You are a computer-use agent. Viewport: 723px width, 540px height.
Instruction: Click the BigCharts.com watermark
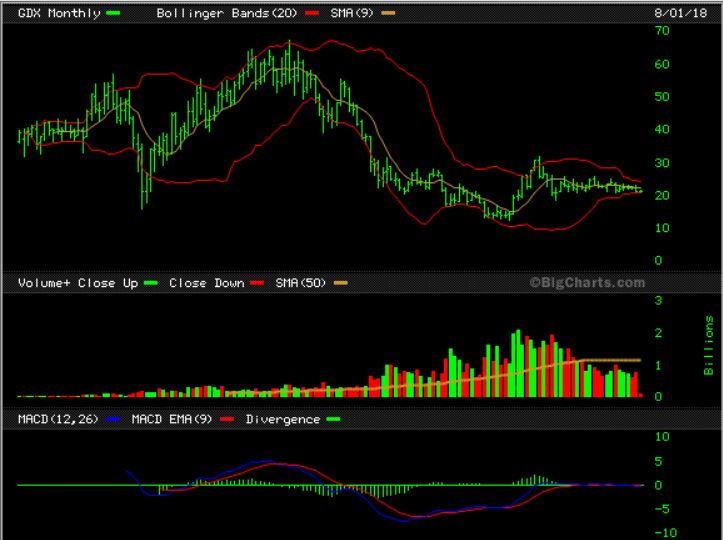point(588,283)
